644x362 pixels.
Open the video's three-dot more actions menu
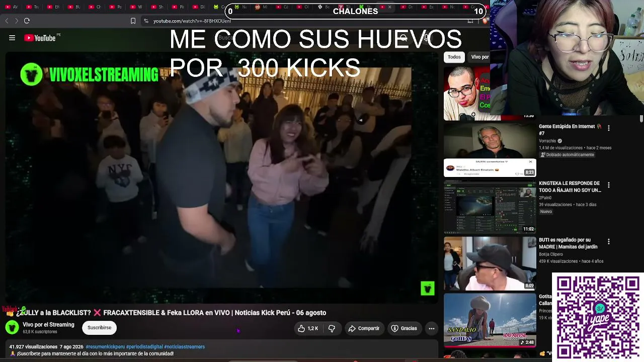[x=431, y=328]
